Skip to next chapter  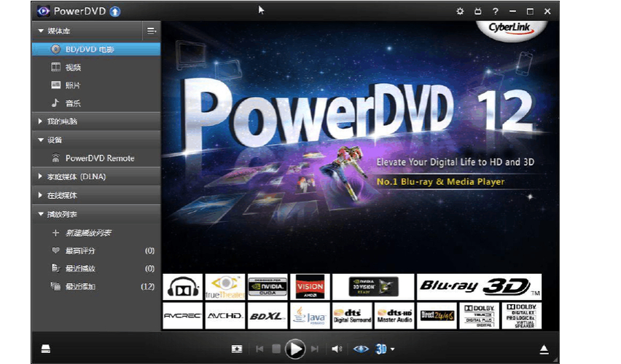point(314,349)
